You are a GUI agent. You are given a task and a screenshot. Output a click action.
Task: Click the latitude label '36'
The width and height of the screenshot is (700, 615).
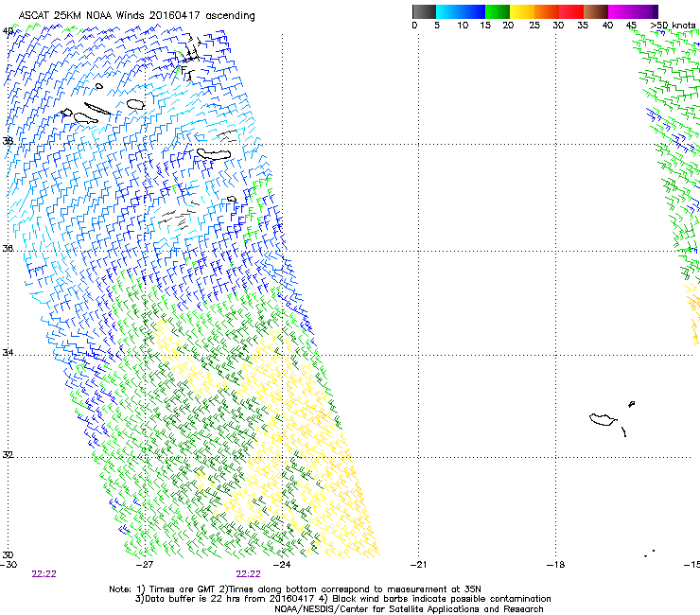tap(8, 248)
